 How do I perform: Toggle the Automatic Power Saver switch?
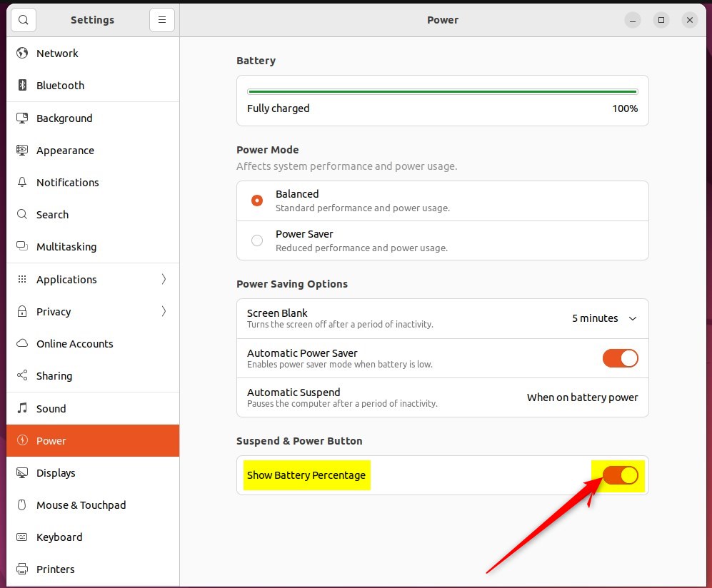621,358
